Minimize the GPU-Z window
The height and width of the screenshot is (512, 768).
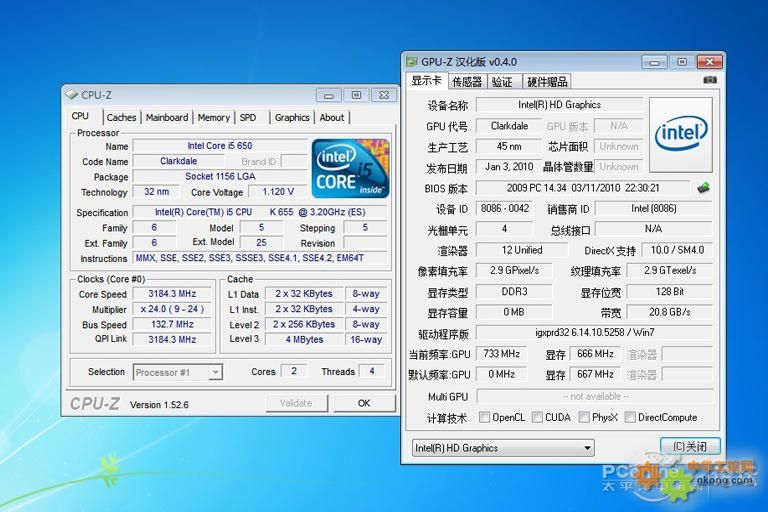click(x=654, y=62)
